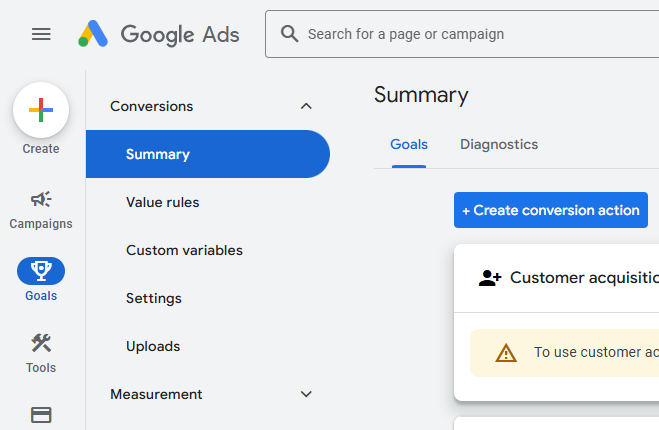Click the 'To use customer' warning text
Screen dimensions: 659x430
click(596, 352)
